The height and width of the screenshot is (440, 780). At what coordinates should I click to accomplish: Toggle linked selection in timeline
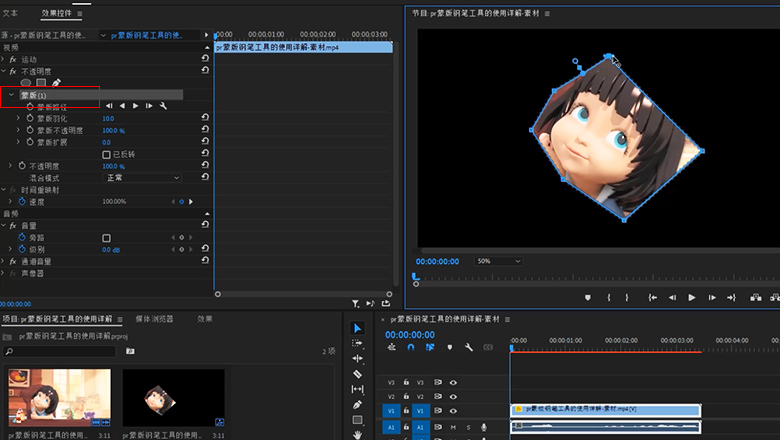coord(430,347)
